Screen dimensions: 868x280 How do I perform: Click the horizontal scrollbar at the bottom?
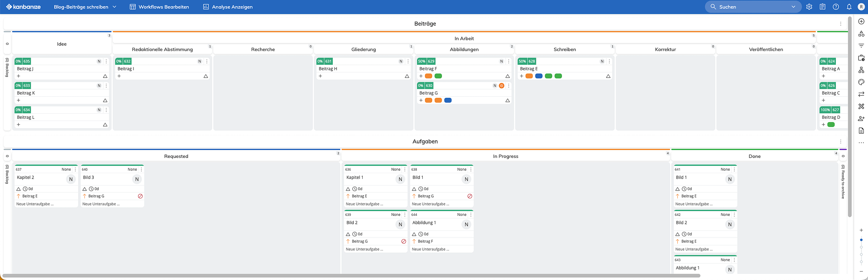351,276
